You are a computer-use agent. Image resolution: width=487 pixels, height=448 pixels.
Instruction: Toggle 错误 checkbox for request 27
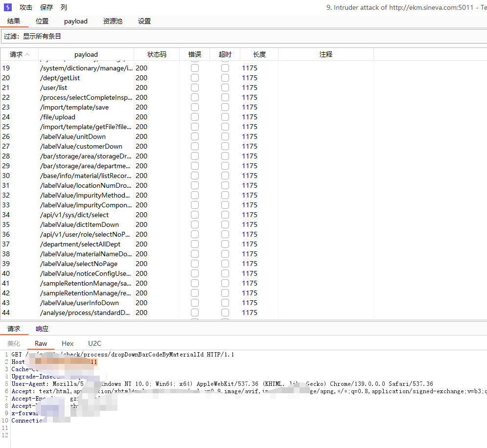coord(195,146)
